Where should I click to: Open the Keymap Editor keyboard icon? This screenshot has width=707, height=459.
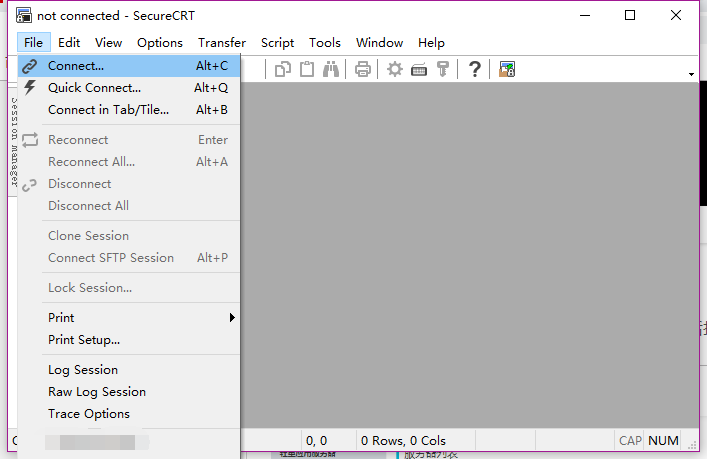point(419,70)
